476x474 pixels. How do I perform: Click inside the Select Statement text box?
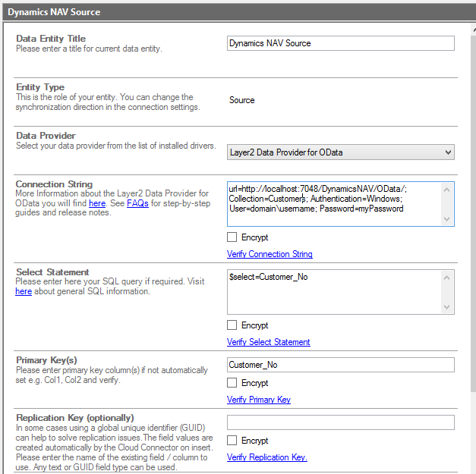click(334, 292)
